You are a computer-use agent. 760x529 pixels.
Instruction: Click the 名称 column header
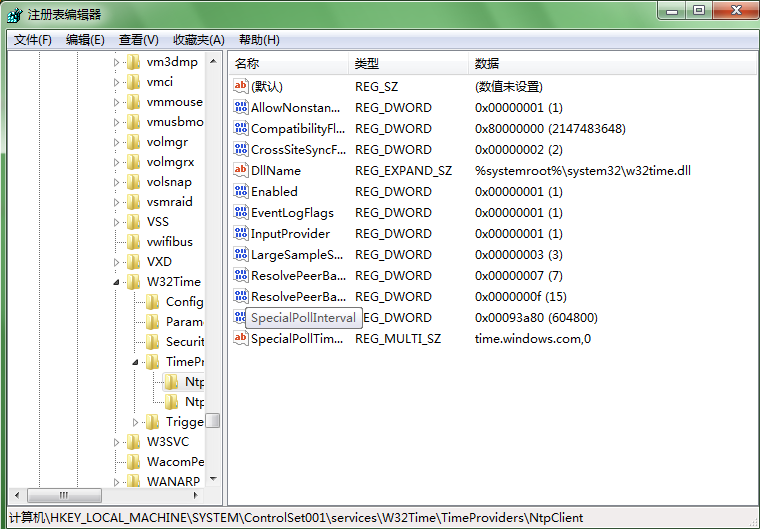[x=247, y=64]
